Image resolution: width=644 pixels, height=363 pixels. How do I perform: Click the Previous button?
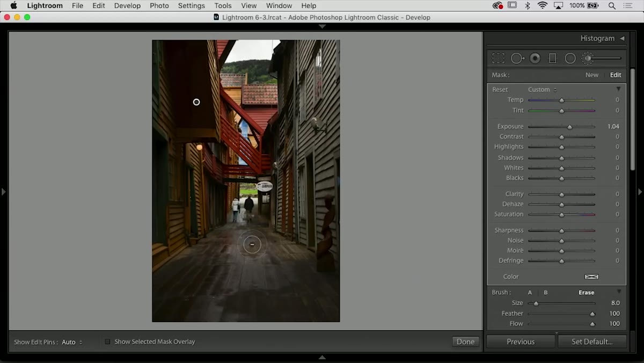pos(521,342)
